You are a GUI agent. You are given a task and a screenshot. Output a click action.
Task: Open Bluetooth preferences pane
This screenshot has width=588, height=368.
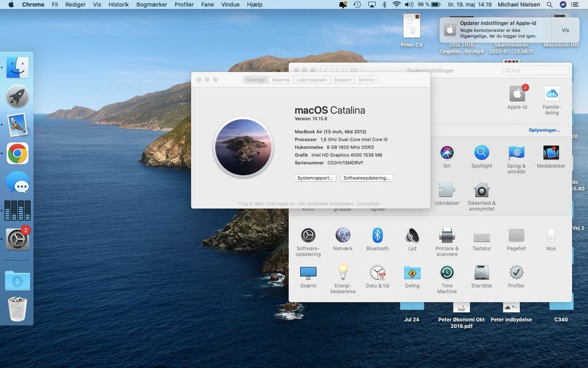378,239
